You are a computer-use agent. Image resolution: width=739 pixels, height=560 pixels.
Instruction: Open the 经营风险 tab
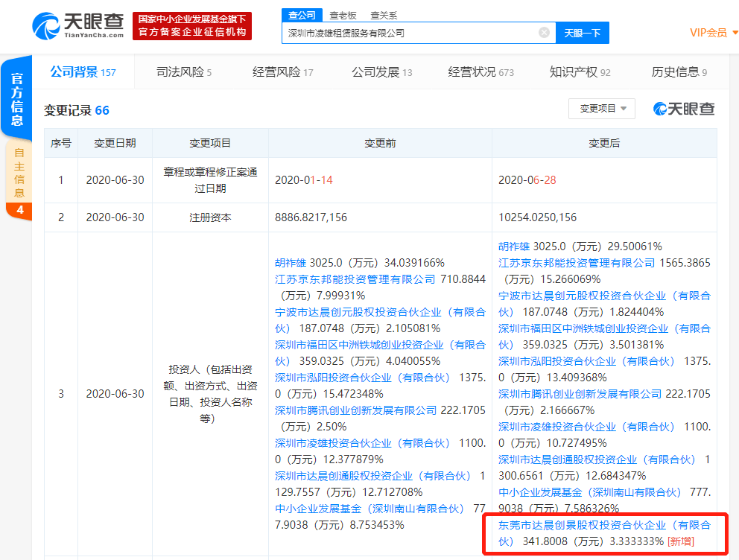tap(283, 72)
